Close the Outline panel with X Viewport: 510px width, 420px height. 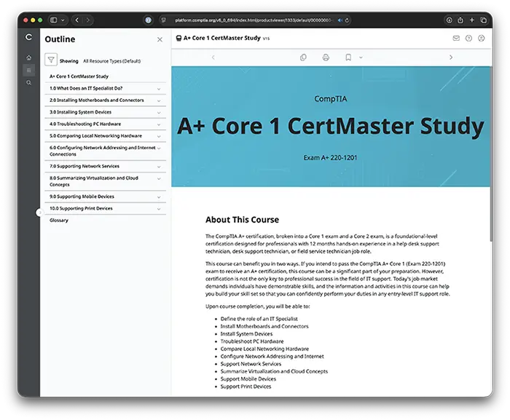coord(160,39)
